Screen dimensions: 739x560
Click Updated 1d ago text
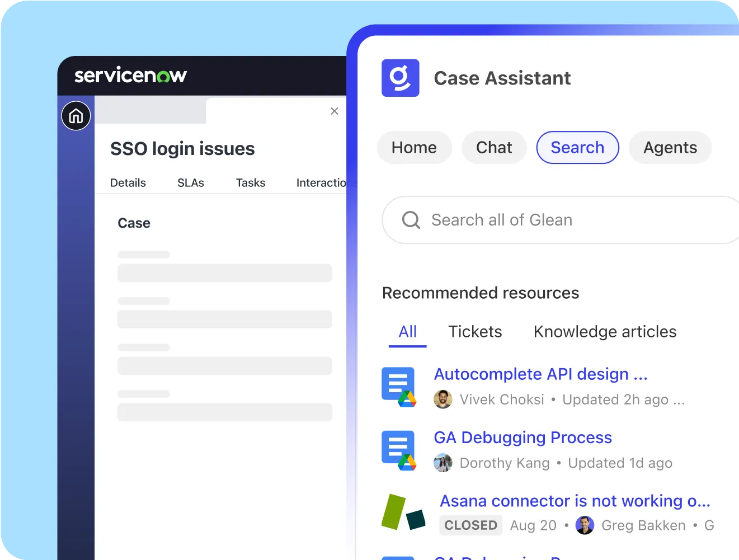[620, 463]
